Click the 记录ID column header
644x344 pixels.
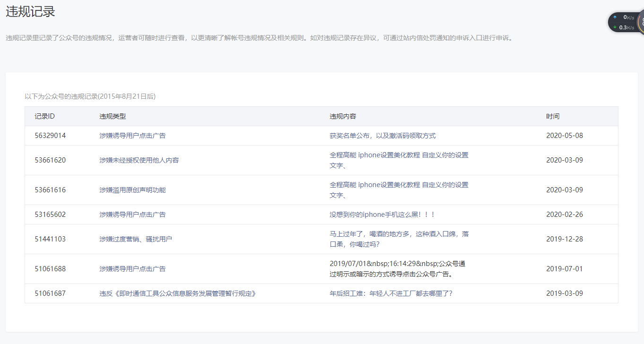click(45, 116)
